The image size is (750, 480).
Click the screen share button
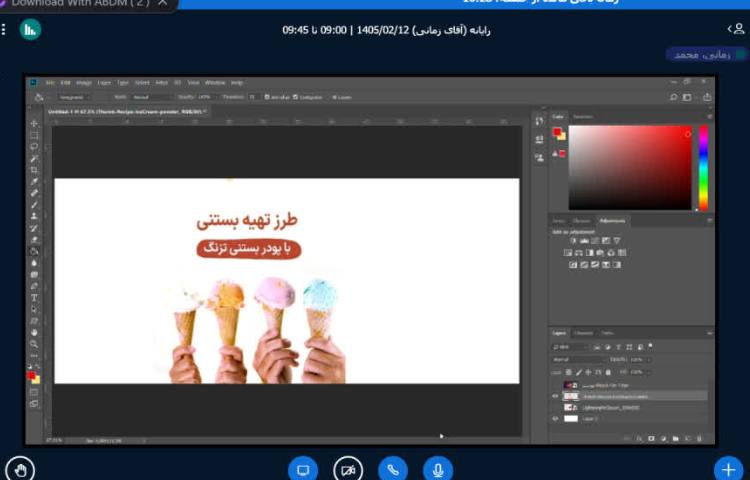click(x=303, y=470)
